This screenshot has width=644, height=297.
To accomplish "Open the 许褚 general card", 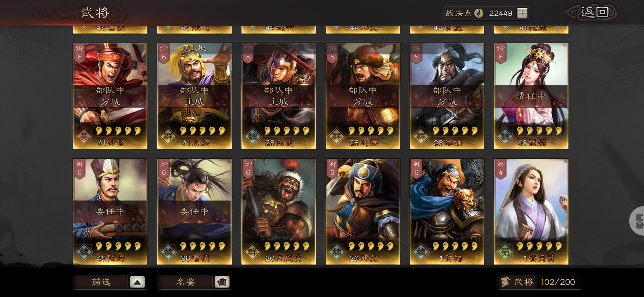I will click(447, 212).
